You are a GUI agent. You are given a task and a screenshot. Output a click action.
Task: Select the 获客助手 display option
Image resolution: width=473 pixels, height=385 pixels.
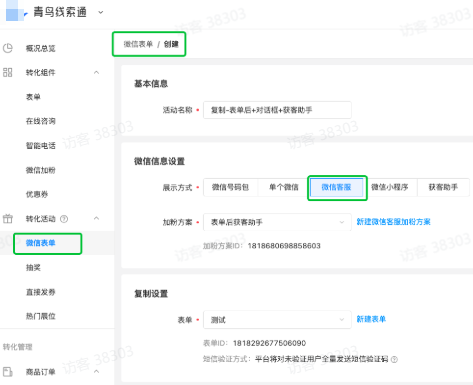443,187
